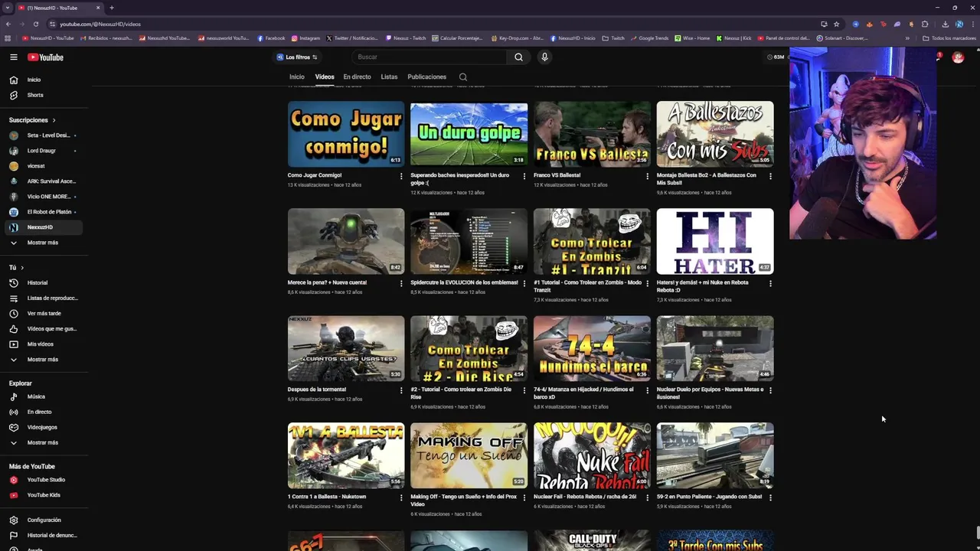This screenshot has width=980, height=551.
Task: Open El Robot de Platón subscription
Action: click(43, 212)
